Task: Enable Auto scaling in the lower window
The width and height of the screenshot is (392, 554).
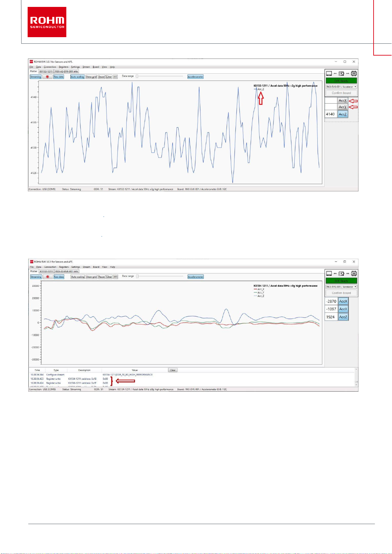Action: 78,277
